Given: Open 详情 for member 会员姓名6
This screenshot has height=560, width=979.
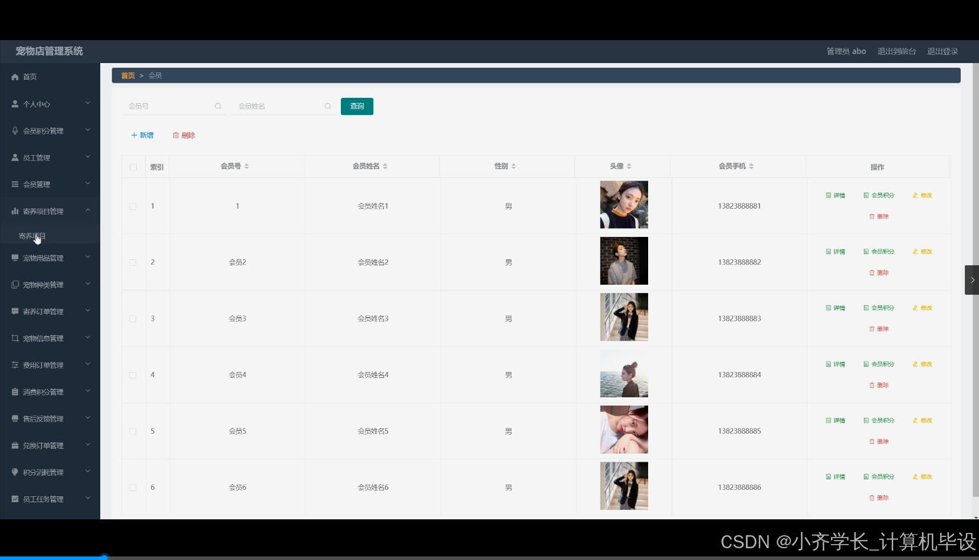Looking at the screenshot, I should click(x=836, y=477).
